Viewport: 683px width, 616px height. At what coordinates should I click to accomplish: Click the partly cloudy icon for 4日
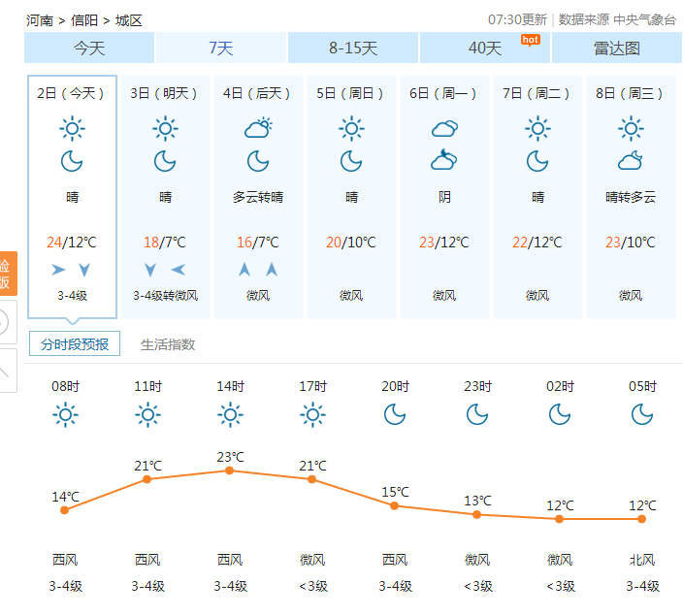pos(258,128)
